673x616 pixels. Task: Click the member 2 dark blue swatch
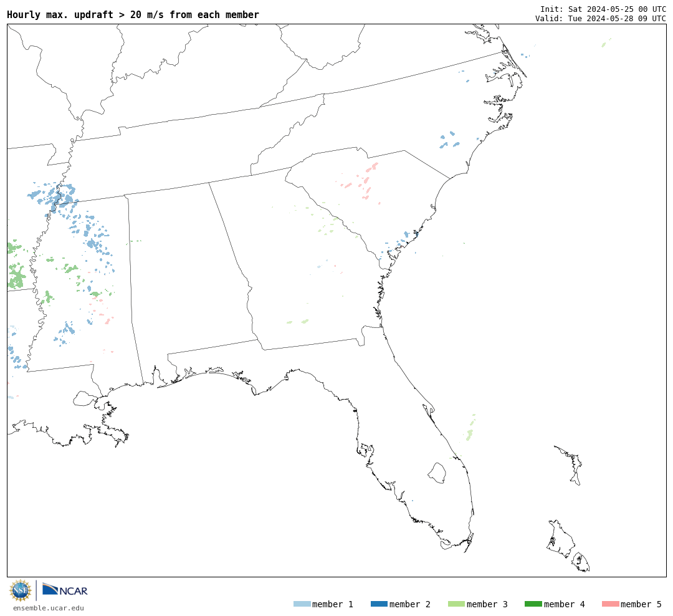click(379, 604)
